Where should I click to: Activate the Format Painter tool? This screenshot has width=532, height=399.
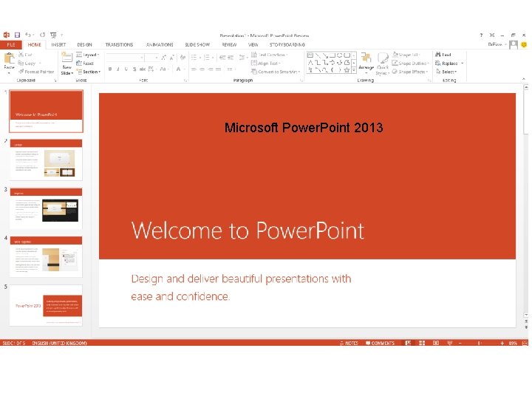pyautogui.click(x=36, y=72)
